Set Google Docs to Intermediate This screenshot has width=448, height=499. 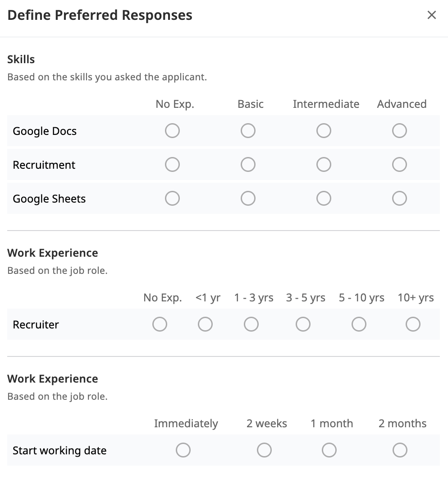[x=324, y=131]
